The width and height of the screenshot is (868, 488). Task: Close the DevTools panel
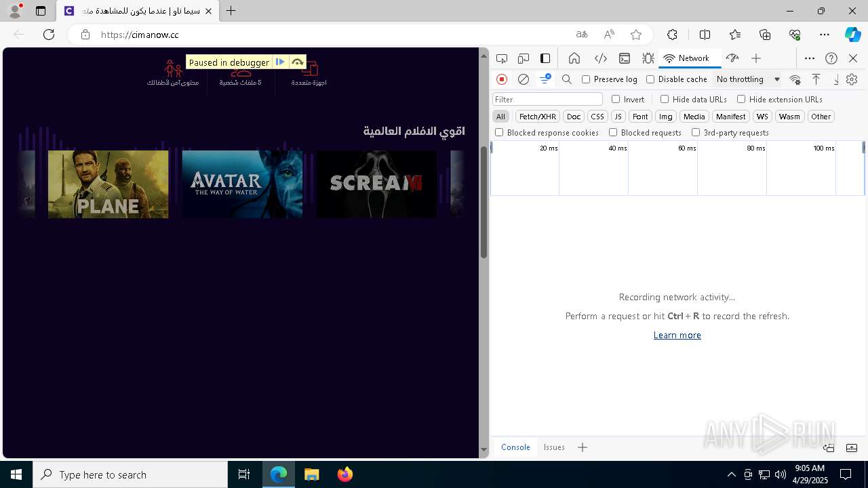853,58
